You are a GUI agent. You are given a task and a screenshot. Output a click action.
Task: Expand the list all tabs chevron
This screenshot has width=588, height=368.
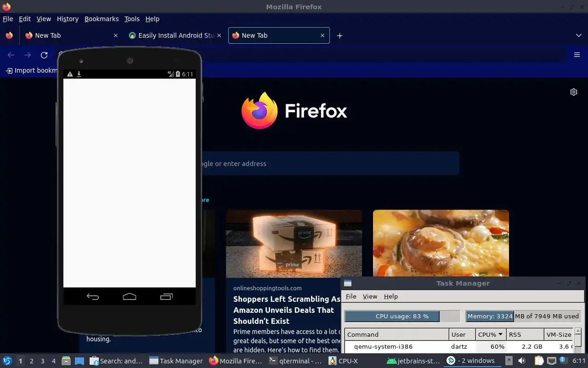tap(579, 35)
